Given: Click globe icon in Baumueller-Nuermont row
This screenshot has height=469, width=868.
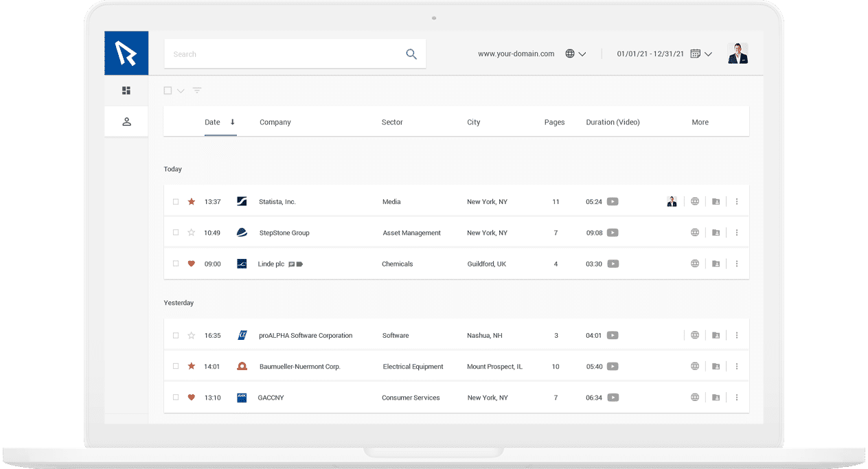Looking at the screenshot, I should coord(695,367).
